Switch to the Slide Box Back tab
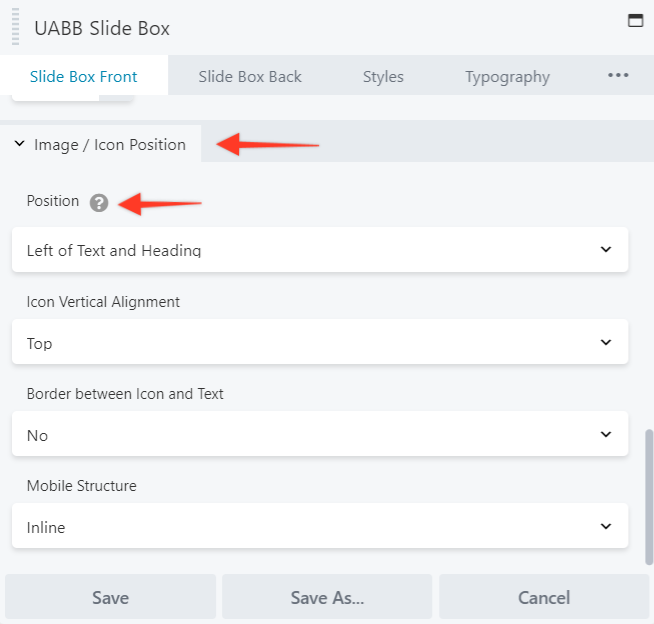 [x=250, y=76]
